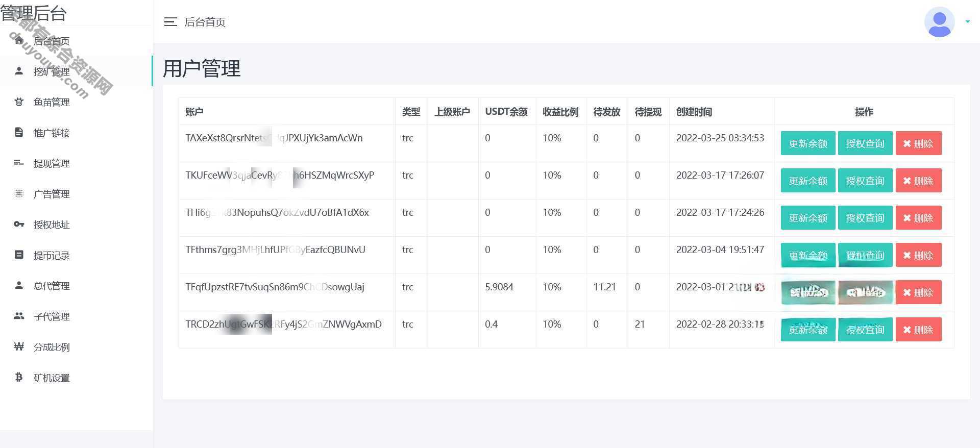Click the 收益比例 column header

tap(560, 112)
